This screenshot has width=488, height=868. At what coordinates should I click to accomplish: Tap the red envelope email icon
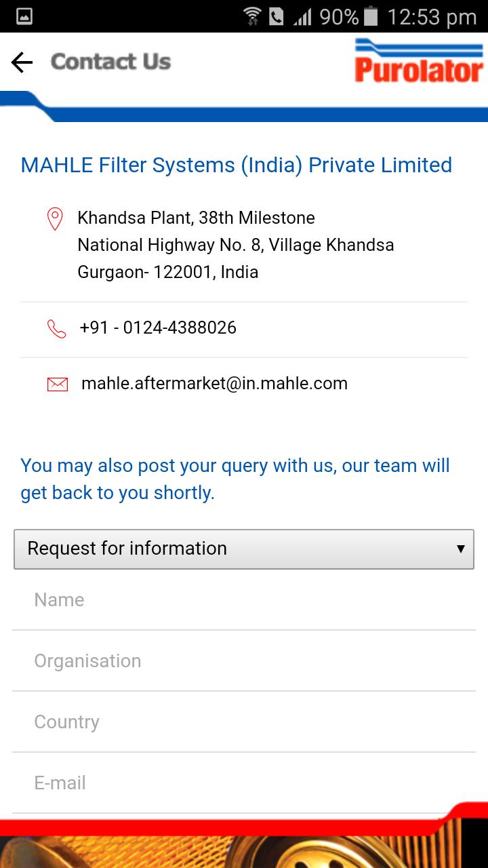click(x=58, y=384)
